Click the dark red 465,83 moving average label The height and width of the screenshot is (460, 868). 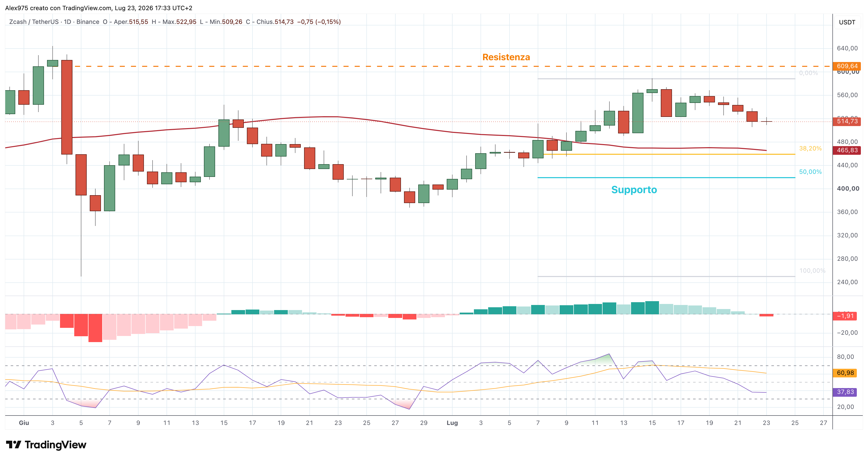coord(847,150)
